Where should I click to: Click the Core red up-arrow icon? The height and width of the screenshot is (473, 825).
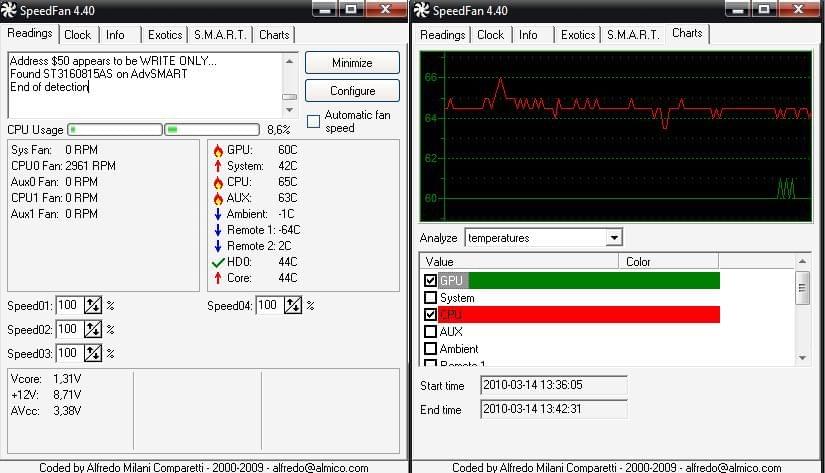[218, 278]
